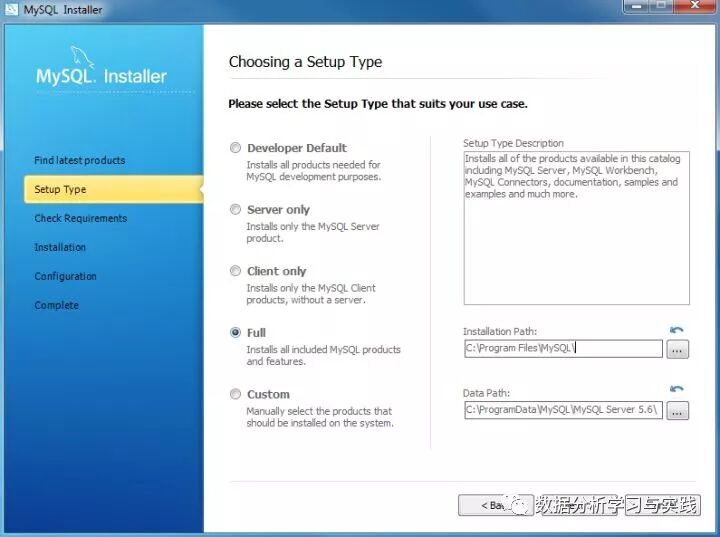Open the Setup Type step

114,189
